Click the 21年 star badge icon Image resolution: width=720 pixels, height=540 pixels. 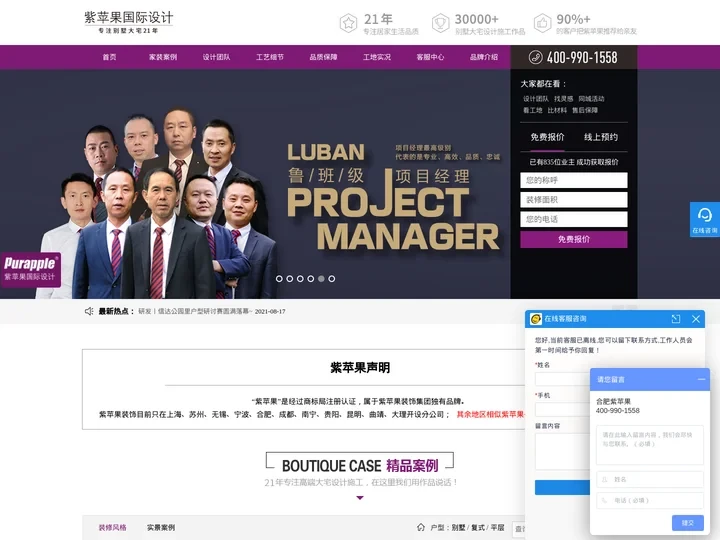348,23
